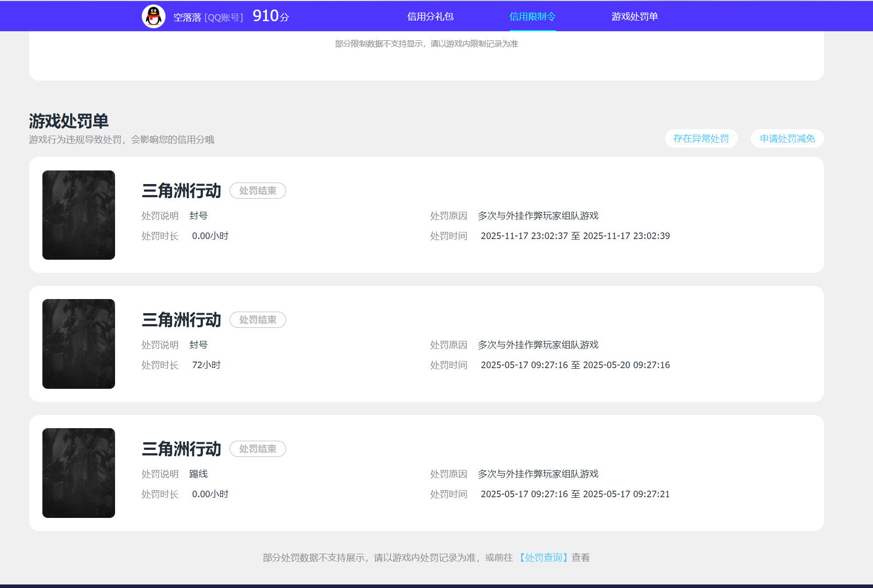Click time range 2025-11-17 23:02:37 至 23:02:39

click(x=575, y=236)
